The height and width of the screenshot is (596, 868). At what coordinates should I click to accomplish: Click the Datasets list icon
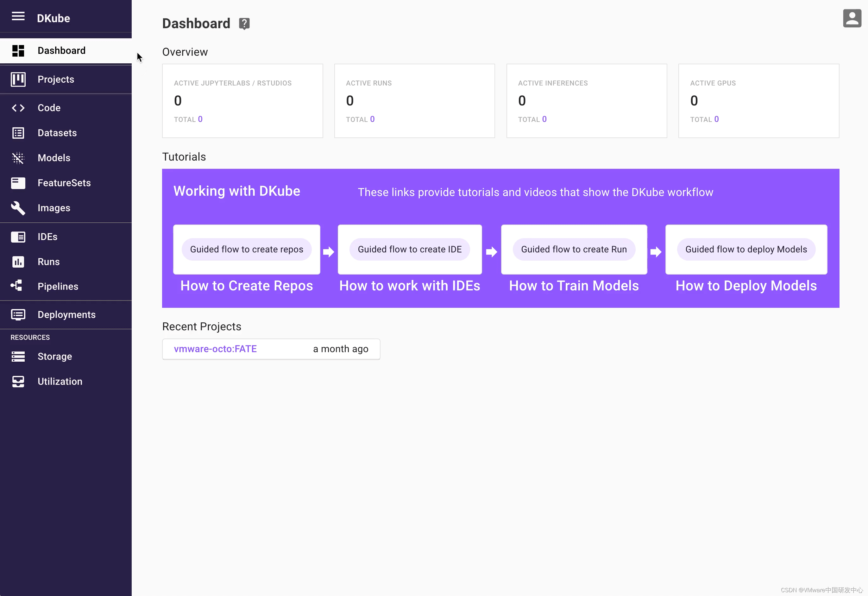coord(18,133)
